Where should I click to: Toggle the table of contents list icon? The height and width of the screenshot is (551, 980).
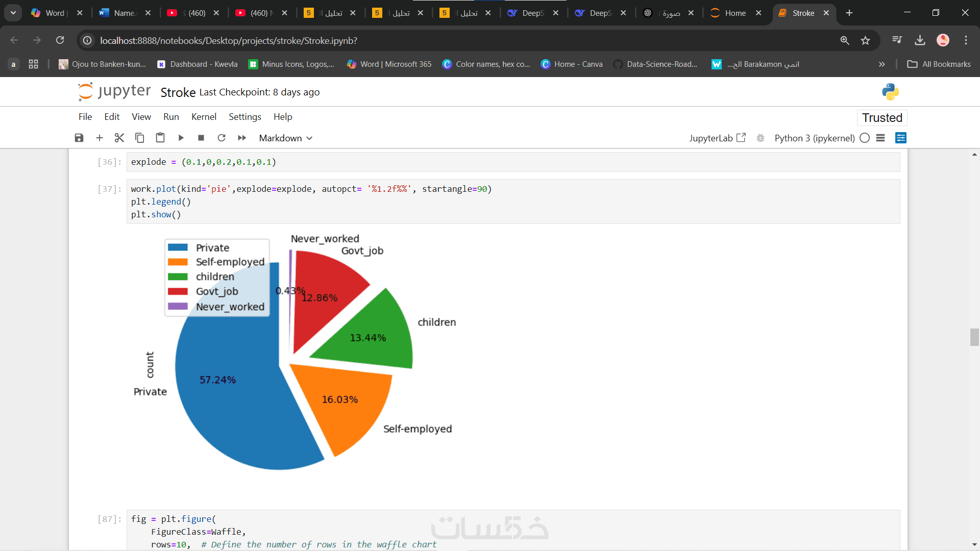(x=880, y=138)
